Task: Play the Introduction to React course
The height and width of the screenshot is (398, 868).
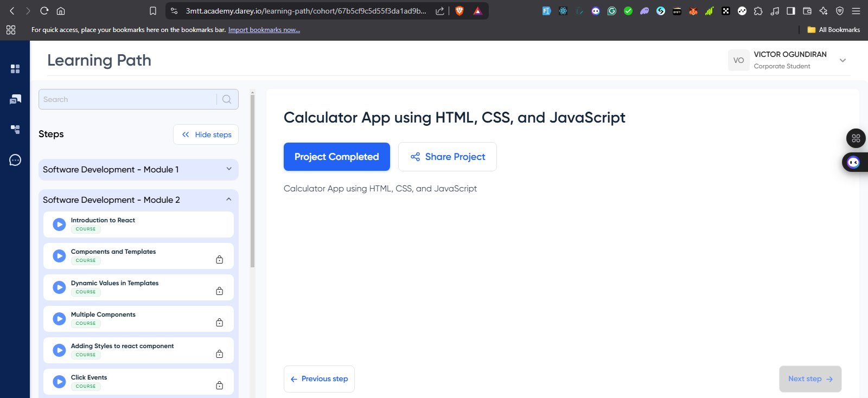Action: [x=59, y=224]
